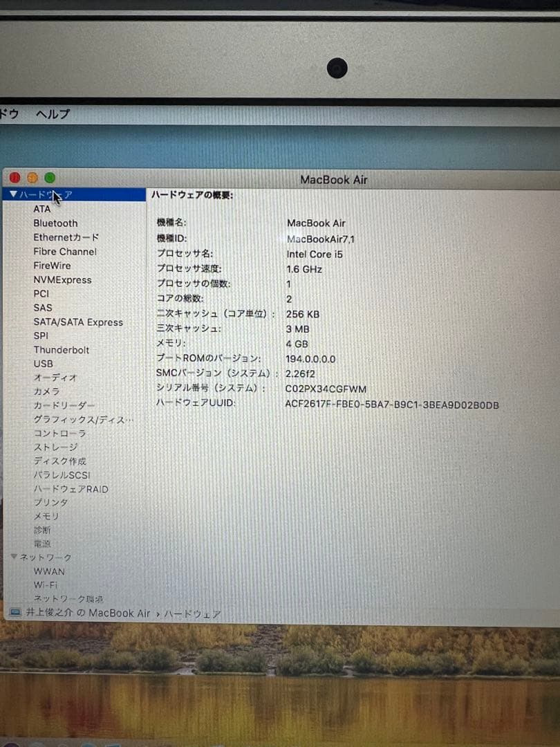Screen dimensions: 560x747
Task: Select Fibre Channel in the sidebar
Action: click(65, 252)
